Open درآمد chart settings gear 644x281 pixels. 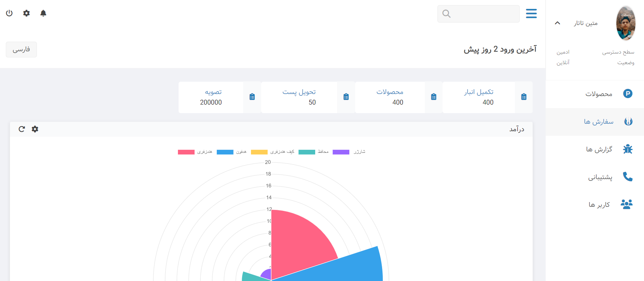(x=35, y=129)
